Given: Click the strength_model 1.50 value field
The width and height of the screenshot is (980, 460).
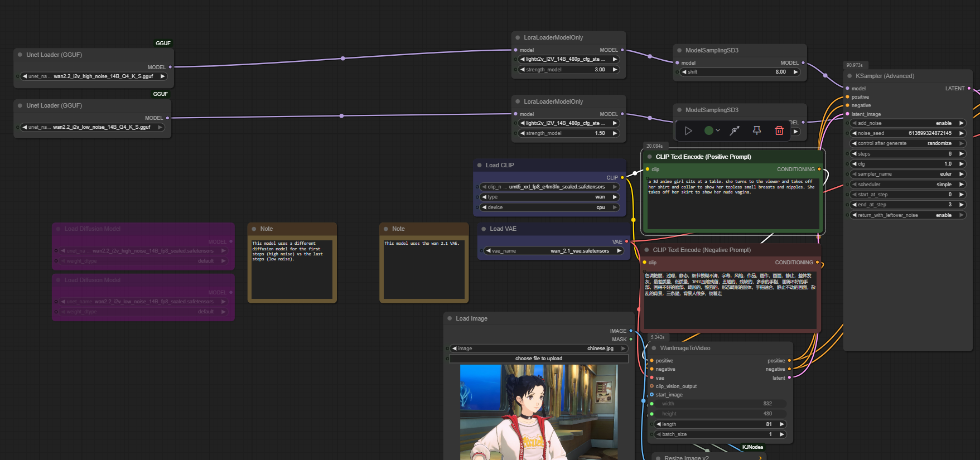Looking at the screenshot, I should coord(568,133).
